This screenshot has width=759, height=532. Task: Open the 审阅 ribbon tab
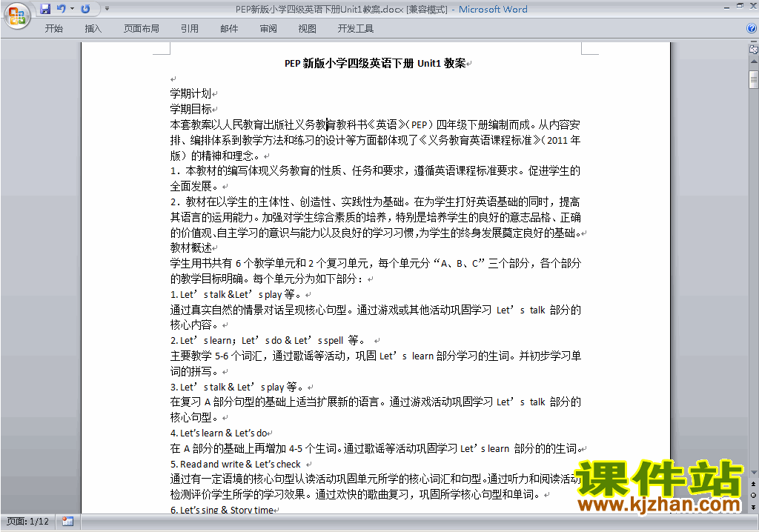pyautogui.click(x=268, y=29)
